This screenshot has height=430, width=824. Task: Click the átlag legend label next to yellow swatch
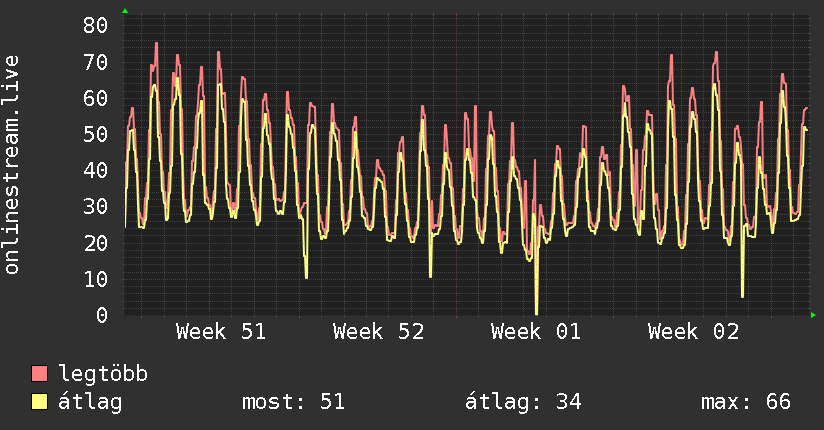tap(90, 402)
